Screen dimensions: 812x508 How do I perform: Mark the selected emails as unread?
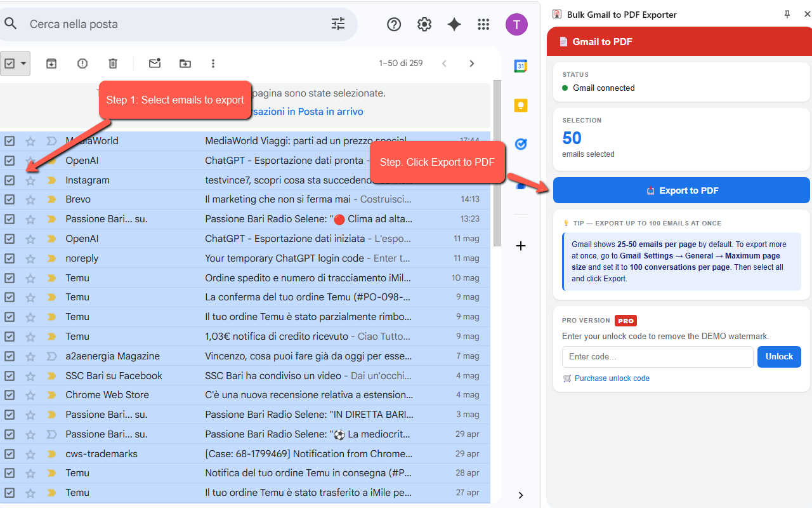(x=154, y=63)
